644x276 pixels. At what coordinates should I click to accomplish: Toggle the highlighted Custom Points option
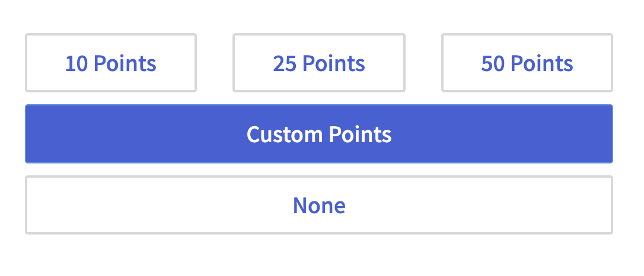pos(319,134)
